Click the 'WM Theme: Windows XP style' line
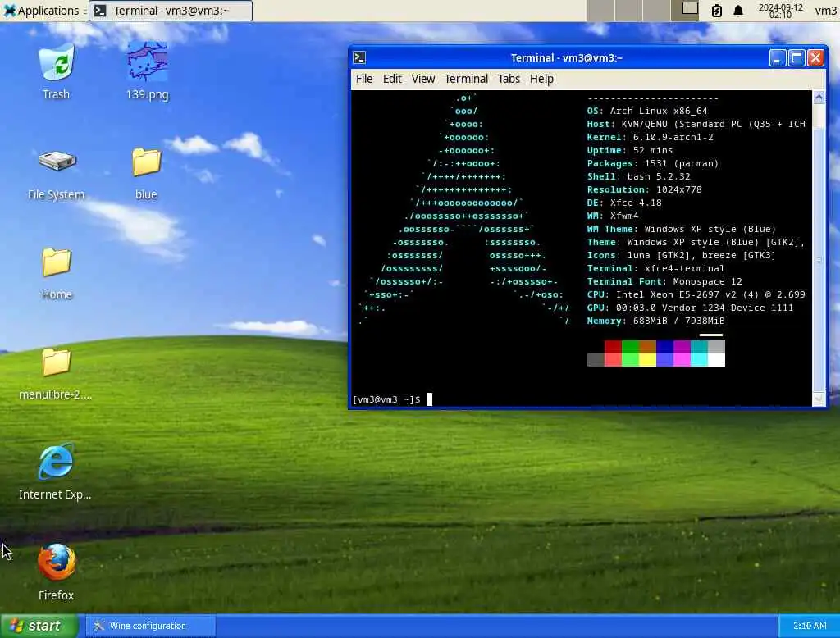The image size is (840, 638). (682, 229)
